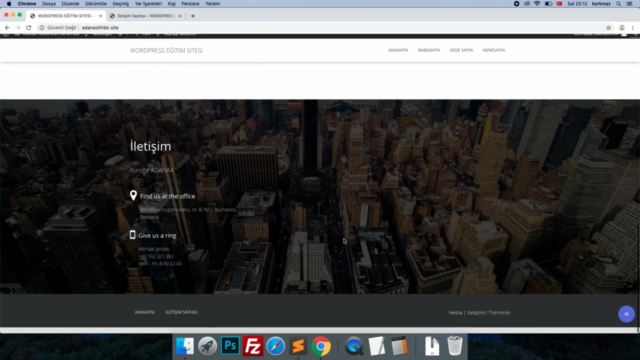
Task: Open the Chrome application menu
Action: (27, 4)
